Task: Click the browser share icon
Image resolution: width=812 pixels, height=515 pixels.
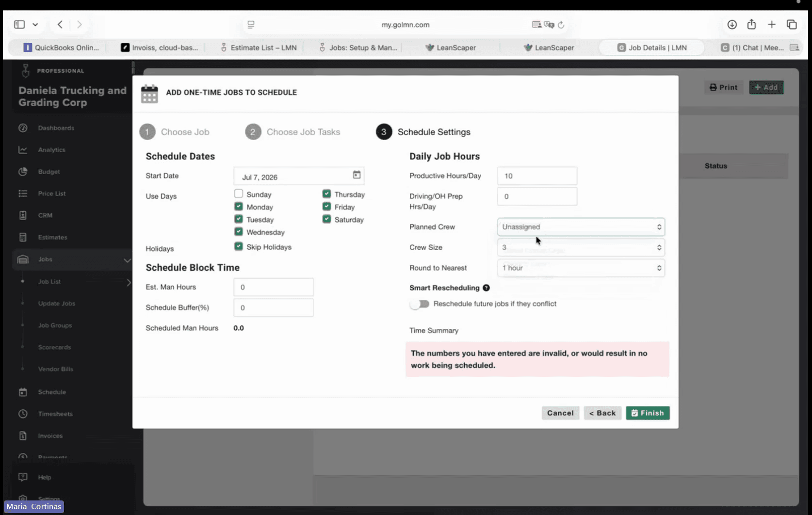Action: [751, 24]
